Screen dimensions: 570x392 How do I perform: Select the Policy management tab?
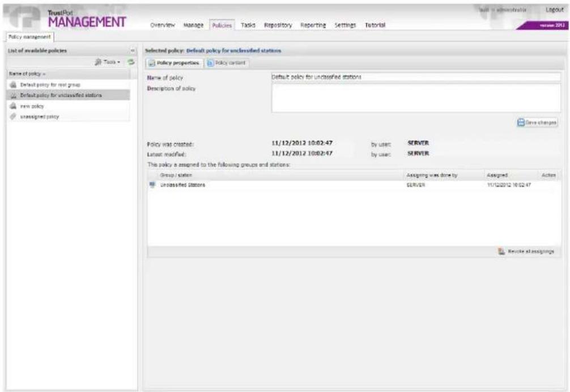(x=30, y=37)
